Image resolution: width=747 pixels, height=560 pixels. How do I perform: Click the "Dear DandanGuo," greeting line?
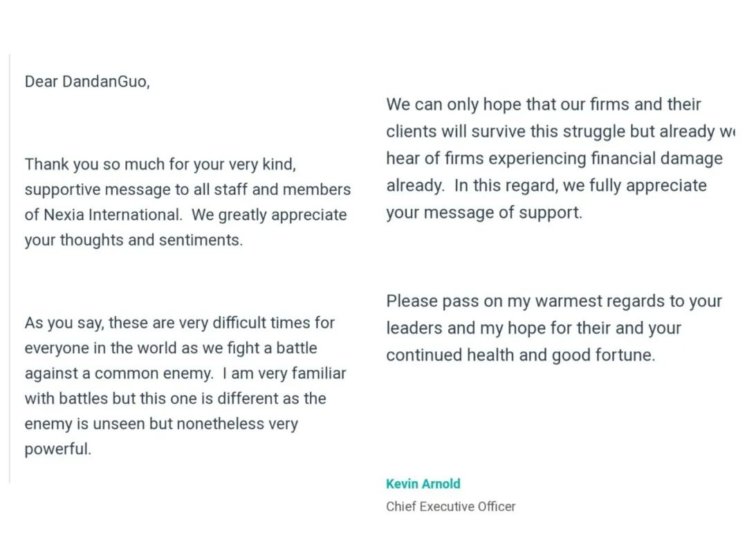tap(87, 82)
